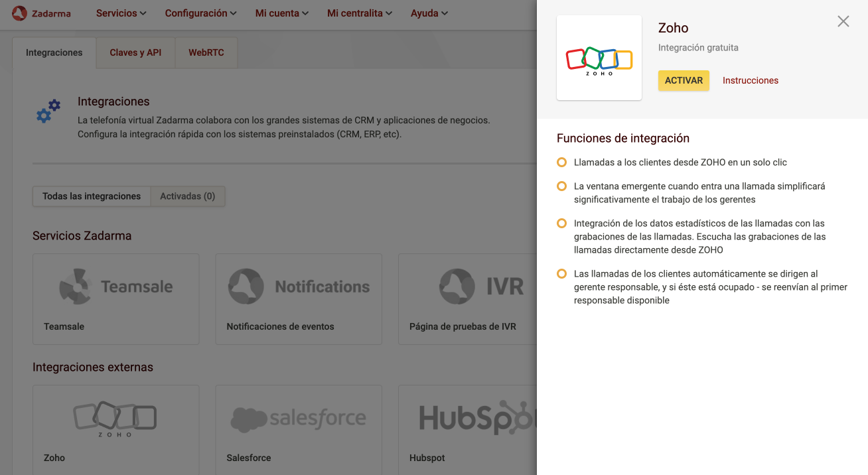
Task: Open Notificaciones de eventos card
Action: 299,299
